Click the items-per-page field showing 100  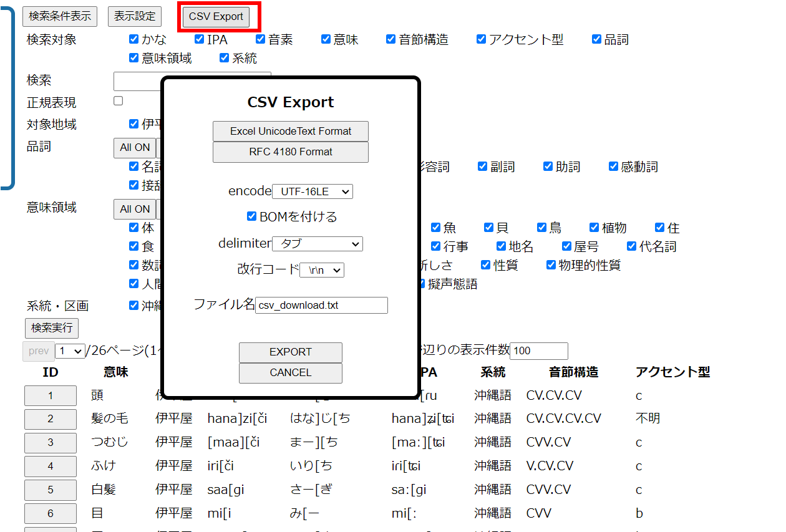tap(538, 351)
